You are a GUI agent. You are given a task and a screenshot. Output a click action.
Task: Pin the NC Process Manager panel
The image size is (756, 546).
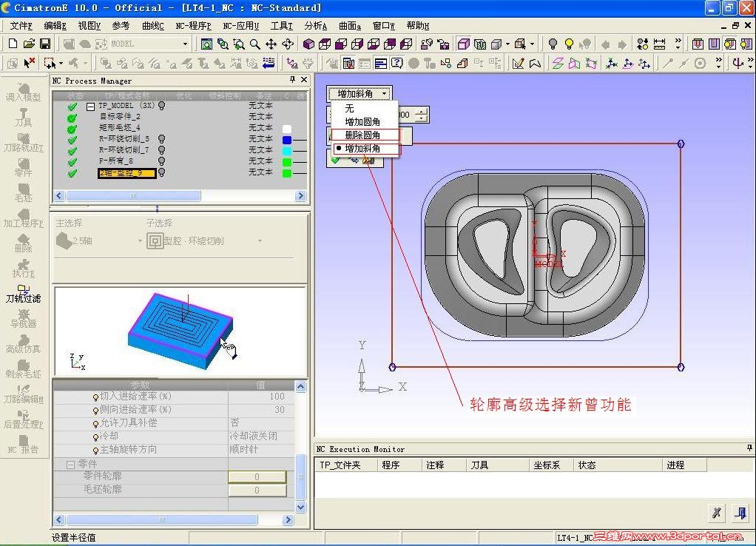(x=292, y=80)
